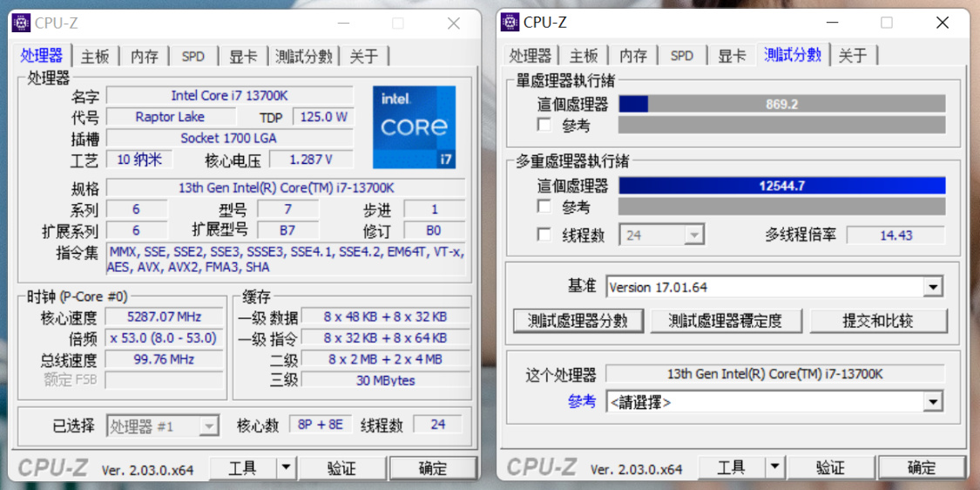Click the 扩展型号 value B7
This screenshot has width=980, height=490.
287,230
